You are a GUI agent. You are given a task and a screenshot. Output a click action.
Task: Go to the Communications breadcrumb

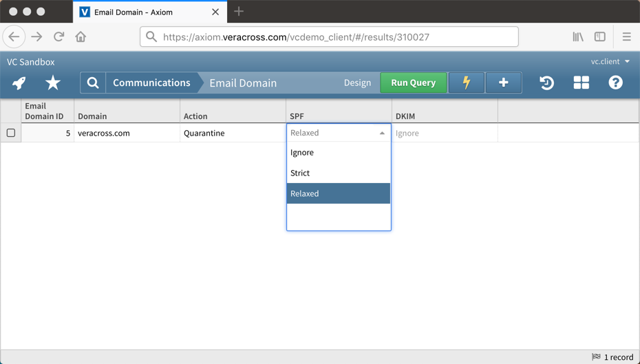pyautogui.click(x=151, y=83)
